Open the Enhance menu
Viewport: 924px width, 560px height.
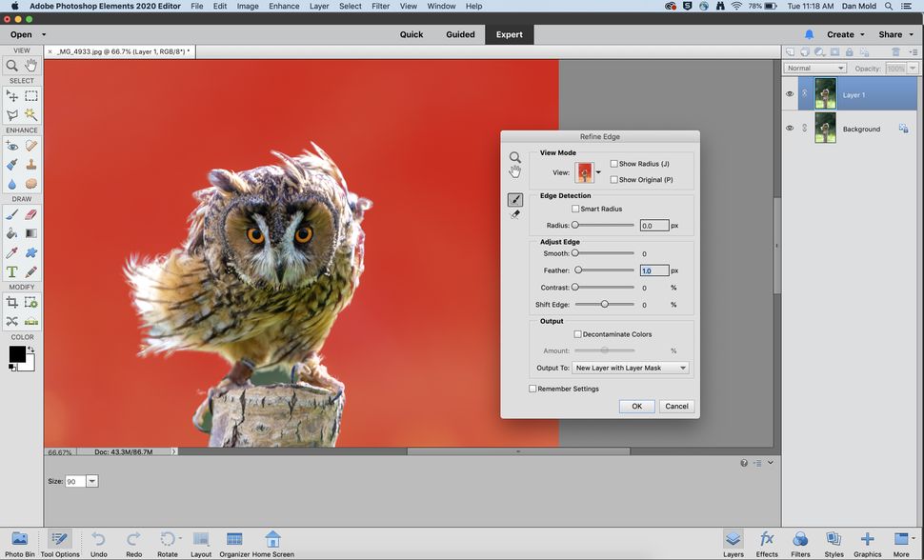282,6
